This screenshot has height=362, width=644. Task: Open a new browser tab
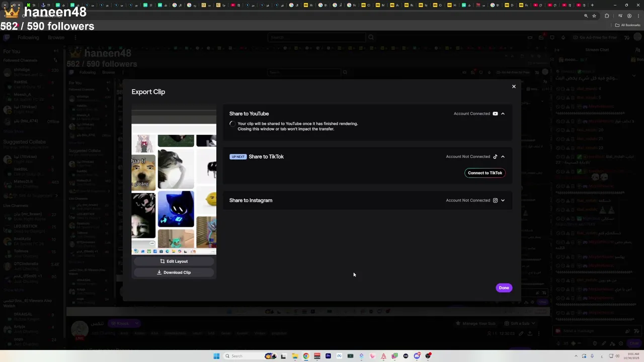(x=592, y=5)
